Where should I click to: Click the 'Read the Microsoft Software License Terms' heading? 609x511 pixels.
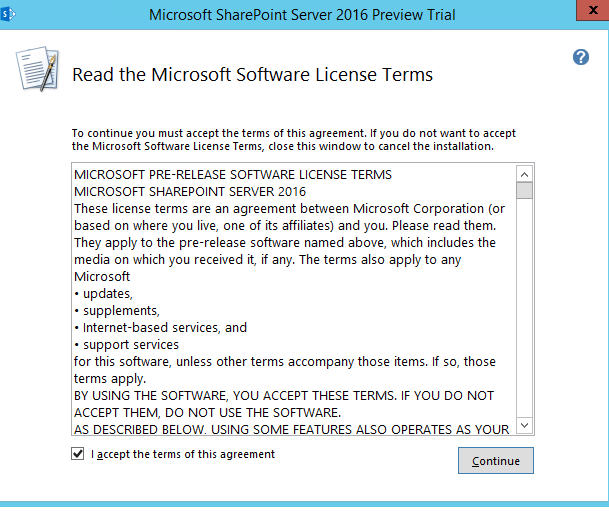click(x=253, y=75)
